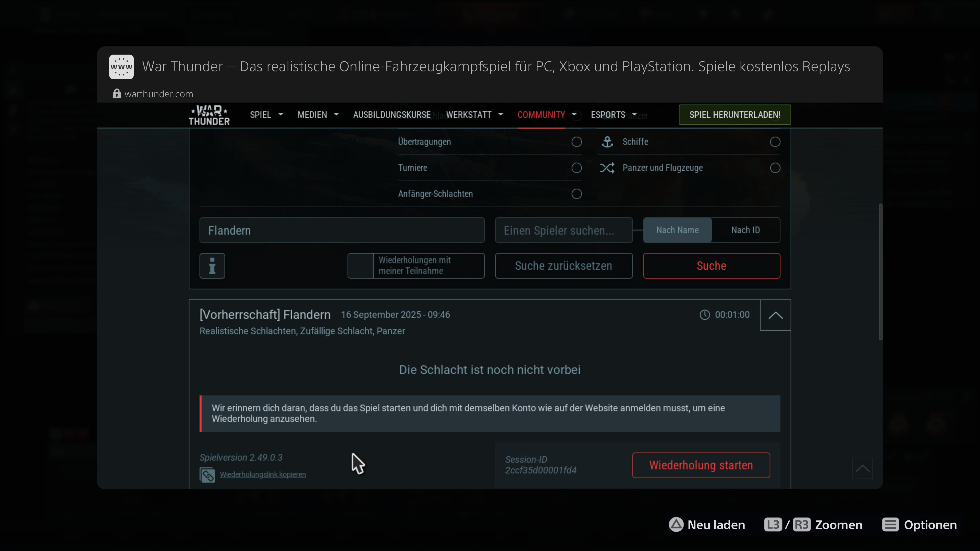Select the Anfänger-Schlachten radio button
This screenshot has width=980, height=551.
(576, 194)
